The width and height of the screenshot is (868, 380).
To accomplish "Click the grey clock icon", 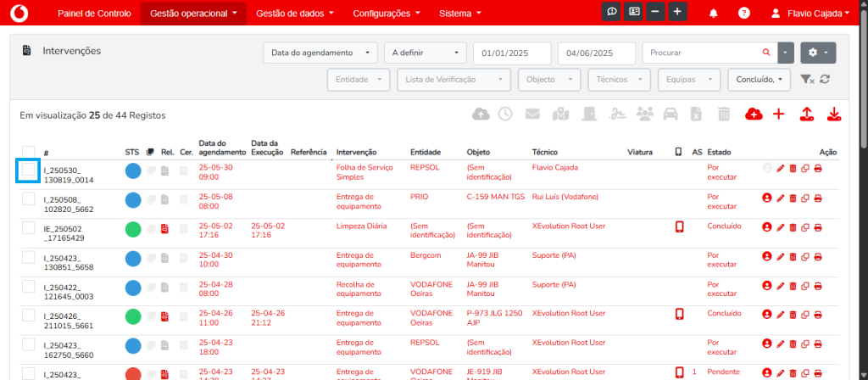I will pyautogui.click(x=505, y=115).
